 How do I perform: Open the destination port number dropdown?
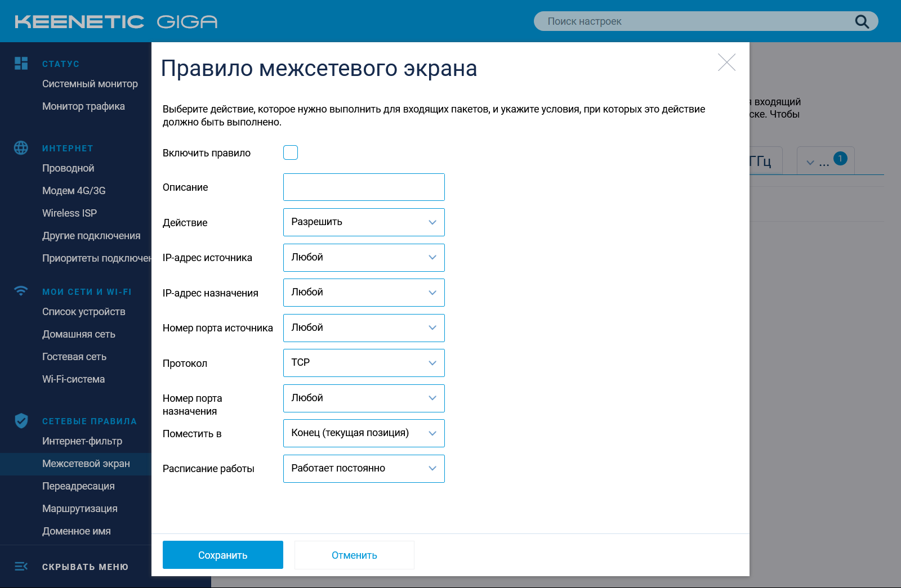[x=364, y=398]
